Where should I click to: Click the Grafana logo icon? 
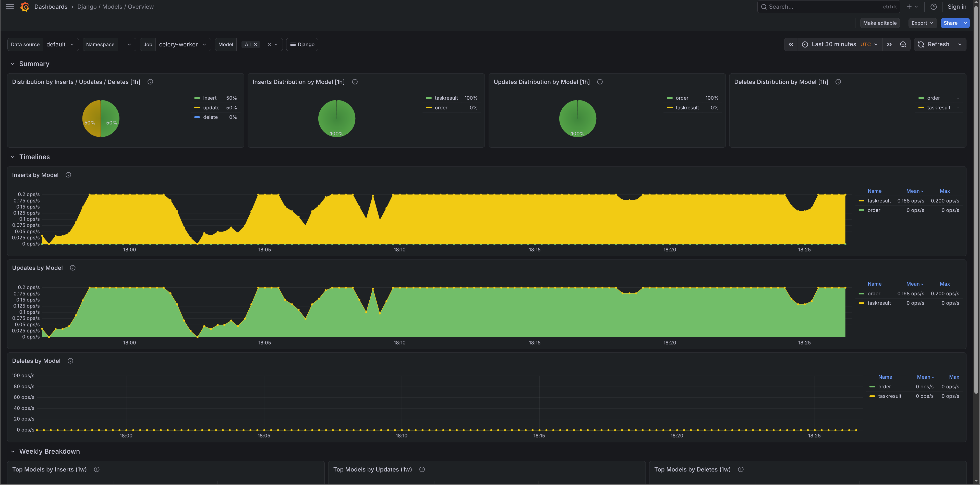click(25, 7)
